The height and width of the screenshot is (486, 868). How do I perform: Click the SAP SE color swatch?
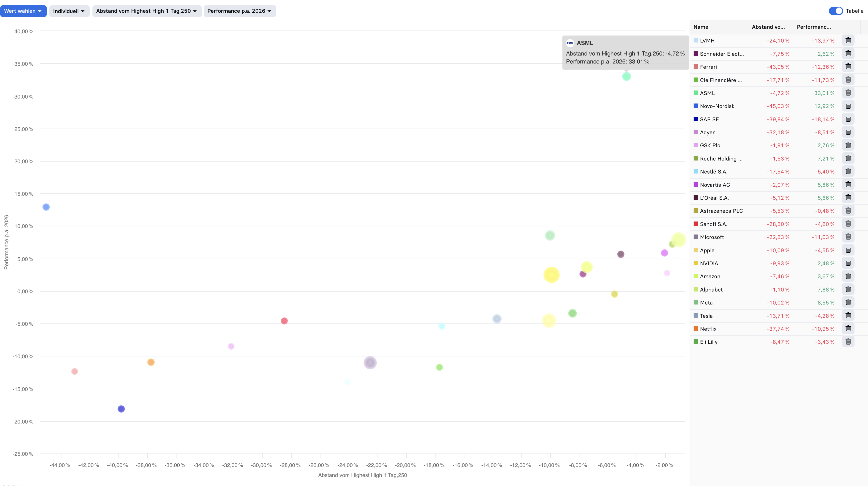pos(696,119)
